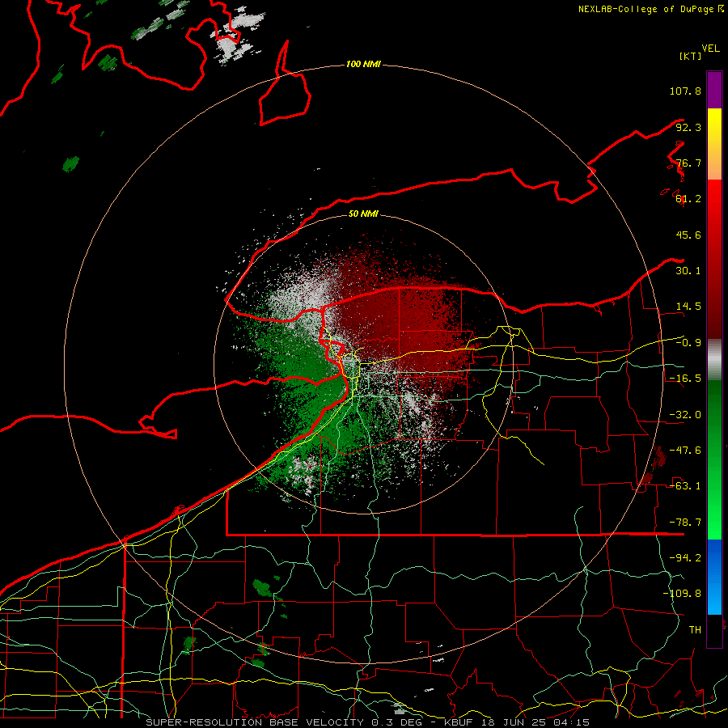Click the NEXLAB-College of DuPage watermark text
This screenshot has width=728, height=728.
point(650,9)
